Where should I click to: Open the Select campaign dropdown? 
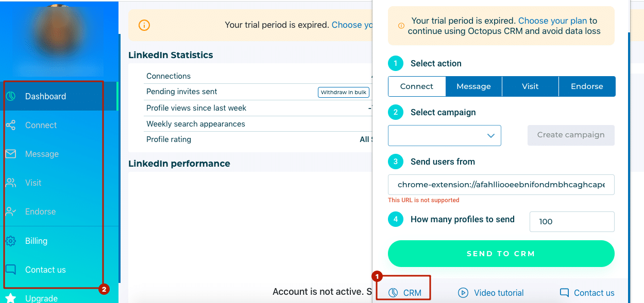pyautogui.click(x=444, y=135)
